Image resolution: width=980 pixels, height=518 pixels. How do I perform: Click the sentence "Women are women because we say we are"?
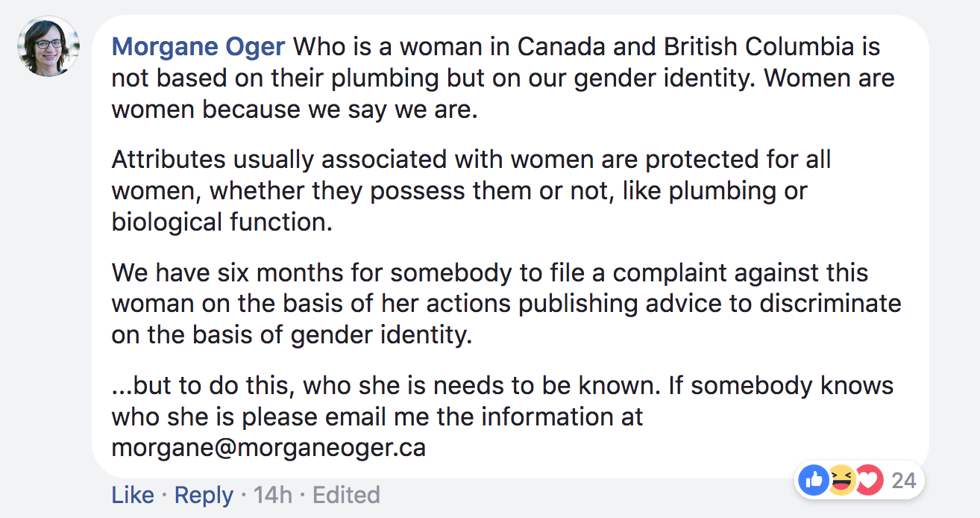tap(503, 94)
